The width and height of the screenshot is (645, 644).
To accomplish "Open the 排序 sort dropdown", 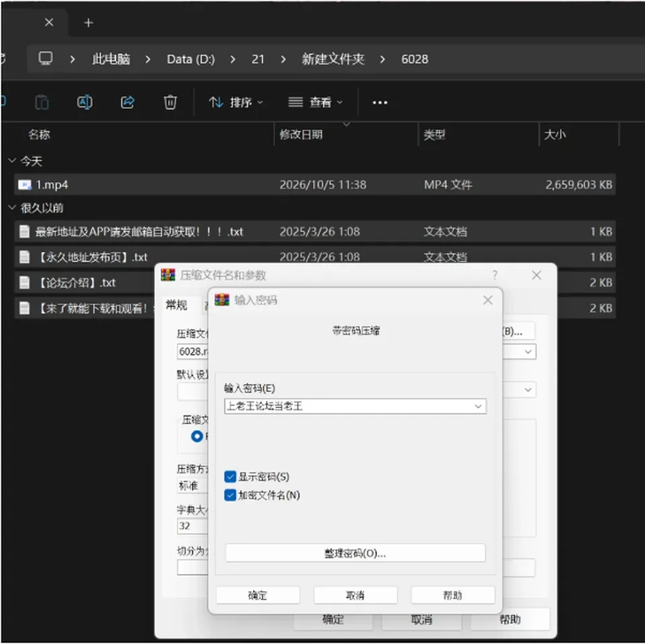I will (x=235, y=102).
